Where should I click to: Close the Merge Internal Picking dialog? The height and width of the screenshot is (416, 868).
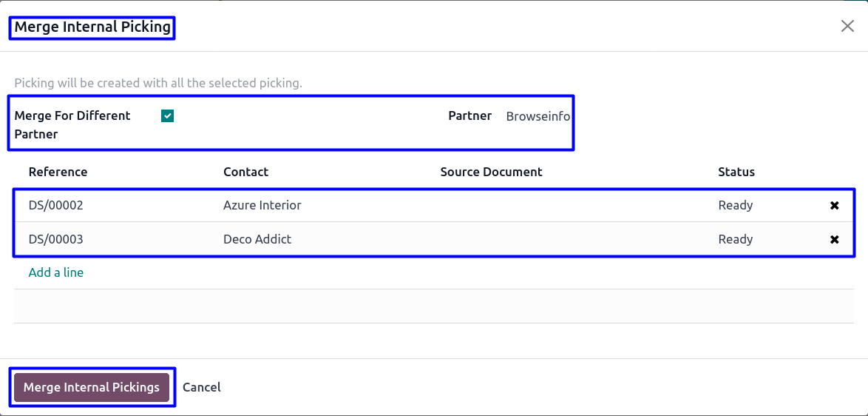pos(847,27)
